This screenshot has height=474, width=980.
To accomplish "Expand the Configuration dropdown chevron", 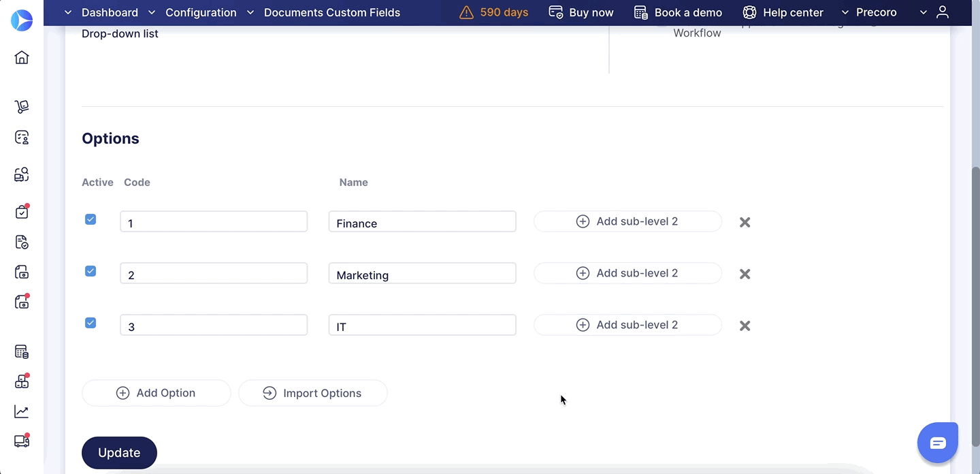I will 152,12.
